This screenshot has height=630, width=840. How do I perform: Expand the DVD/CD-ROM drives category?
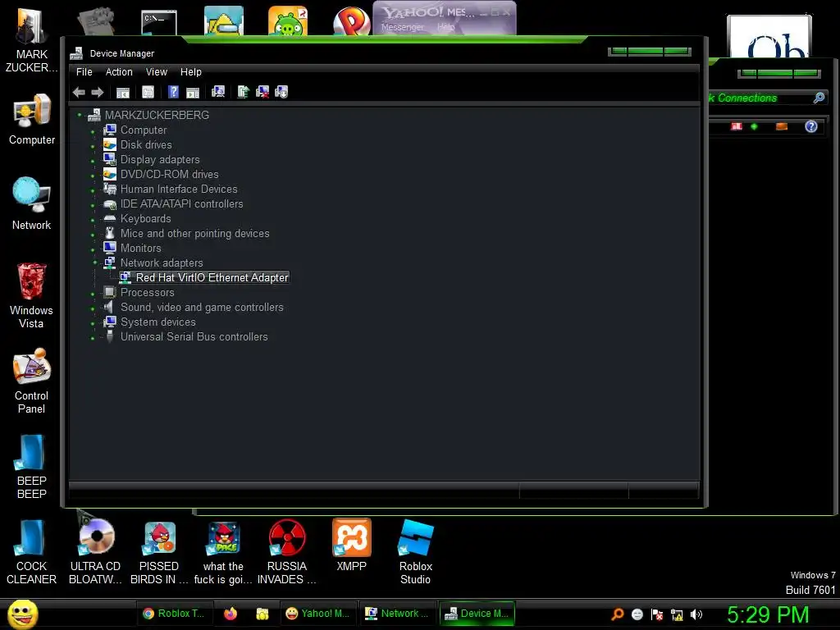point(93,176)
